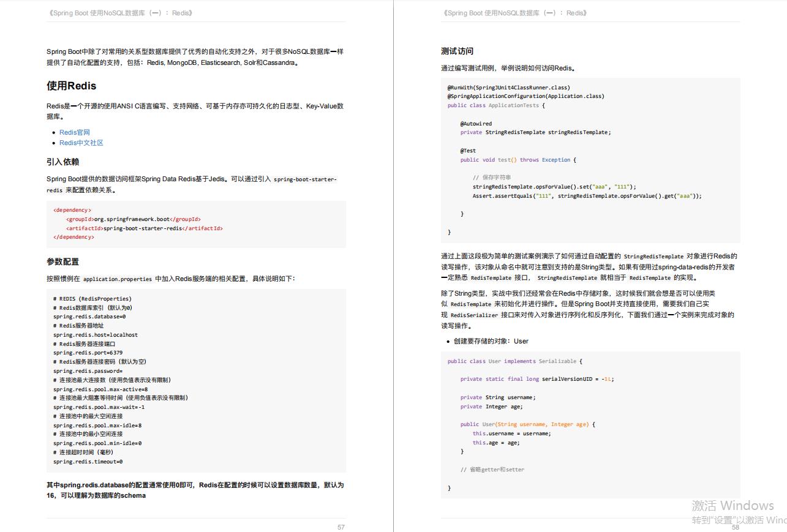Click 'private Integer age;' line

[x=491, y=406]
